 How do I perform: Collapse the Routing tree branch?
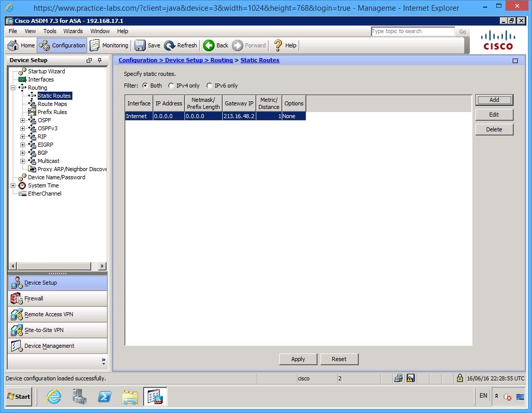coord(12,88)
